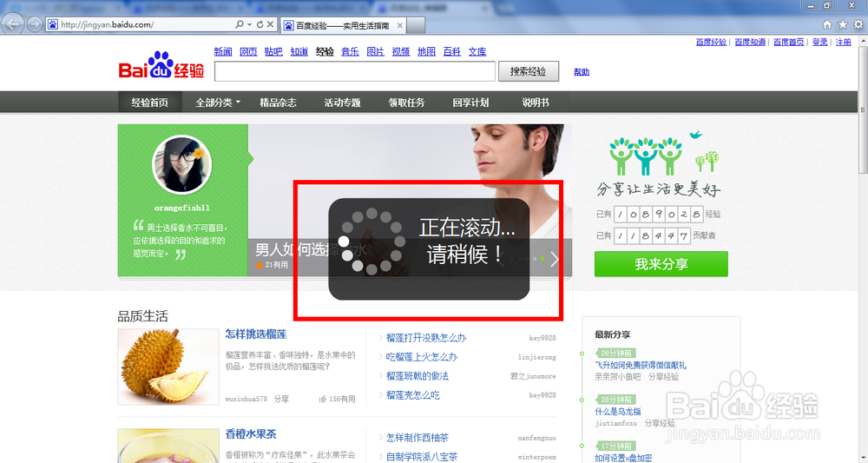Click the Stop loading X in address bar
Image resolution: width=868 pixels, height=463 pixels.
click(x=270, y=24)
